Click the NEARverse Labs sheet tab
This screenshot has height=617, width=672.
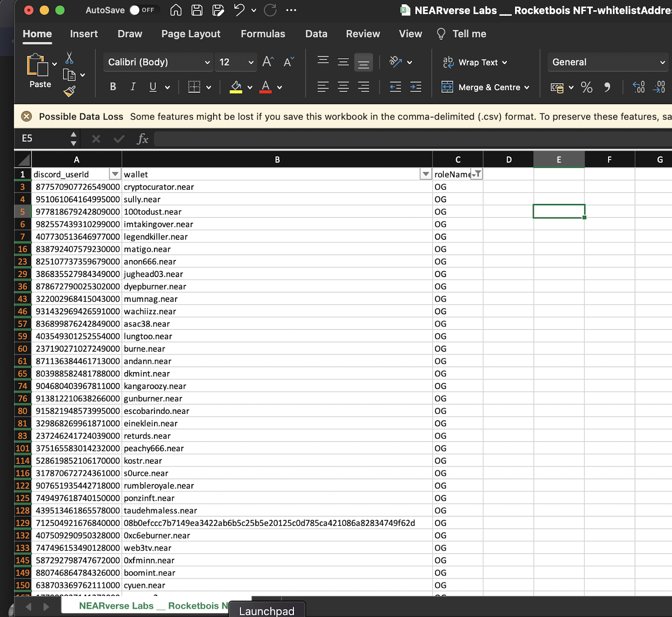[x=153, y=606]
